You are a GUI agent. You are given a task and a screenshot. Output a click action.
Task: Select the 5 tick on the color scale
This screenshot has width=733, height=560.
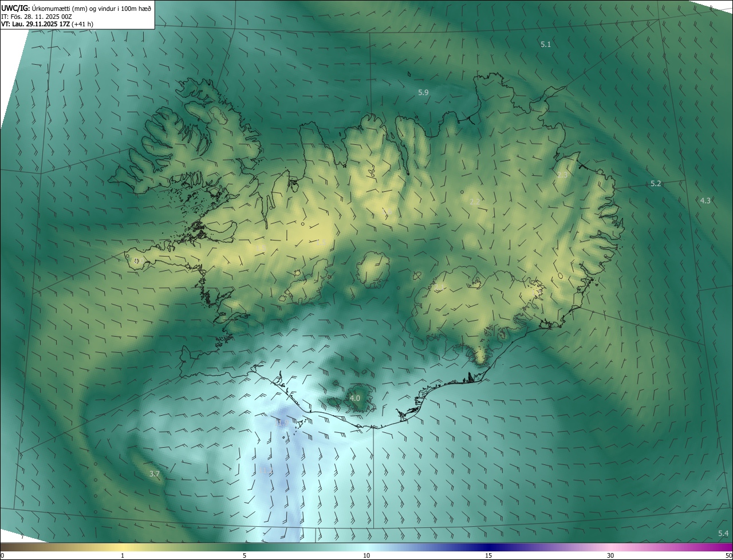(x=245, y=555)
